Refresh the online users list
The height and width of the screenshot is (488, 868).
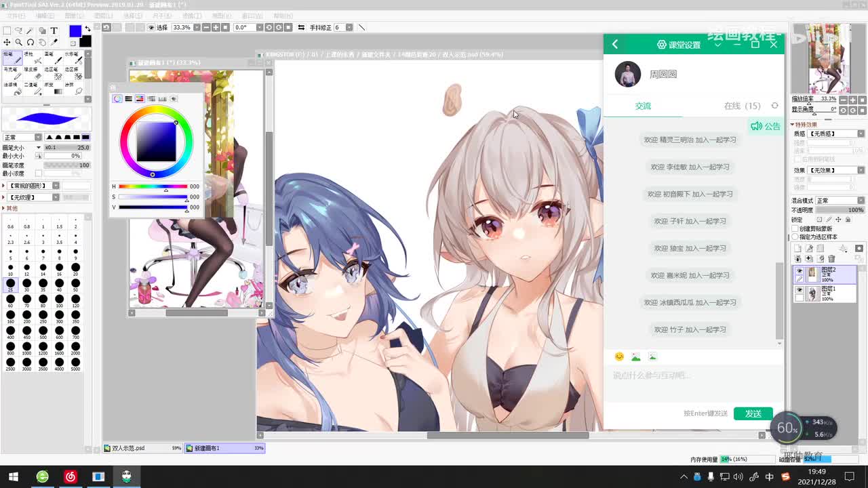click(x=774, y=106)
